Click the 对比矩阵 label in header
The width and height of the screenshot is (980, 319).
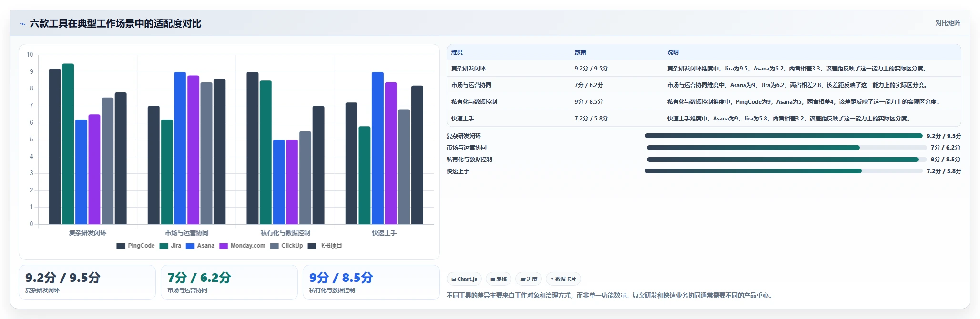(x=948, y=23)
